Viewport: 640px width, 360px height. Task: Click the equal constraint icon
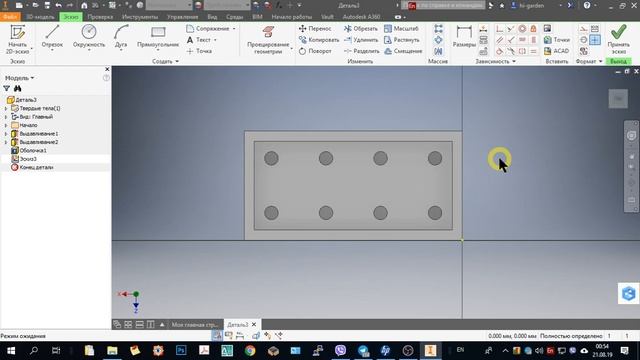(x=533, y=51)
